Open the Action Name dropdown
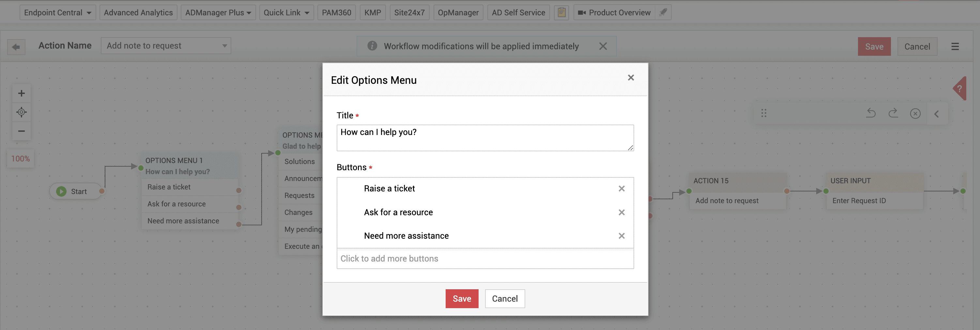 coord(166,46)
